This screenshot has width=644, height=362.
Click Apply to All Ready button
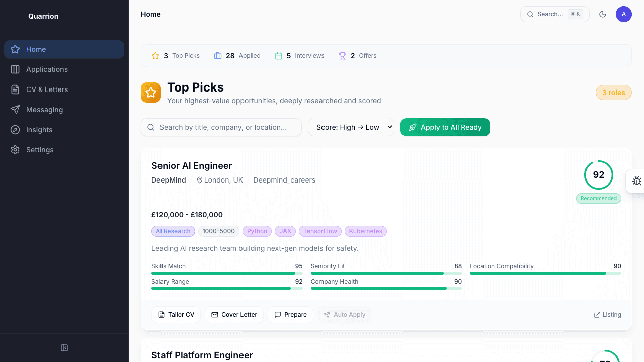tap(445, 127)
